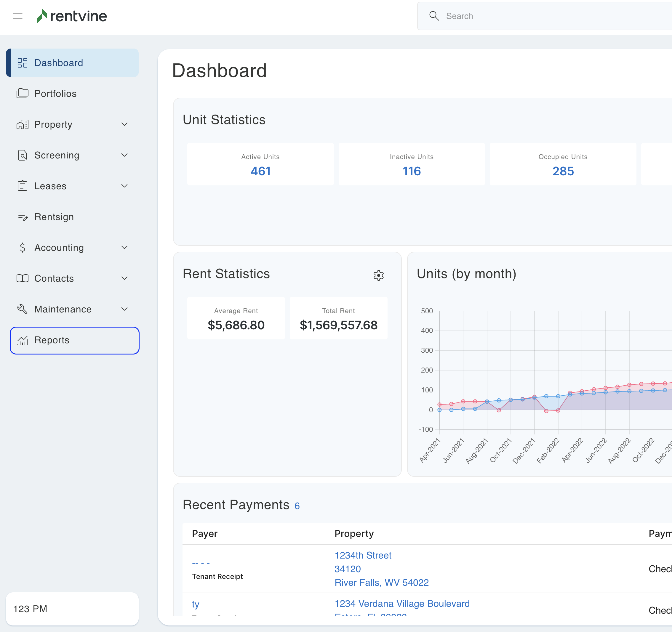Click the Rentsign signature icon
This screenshot has width=672, height=632.
tap(22, 216)
